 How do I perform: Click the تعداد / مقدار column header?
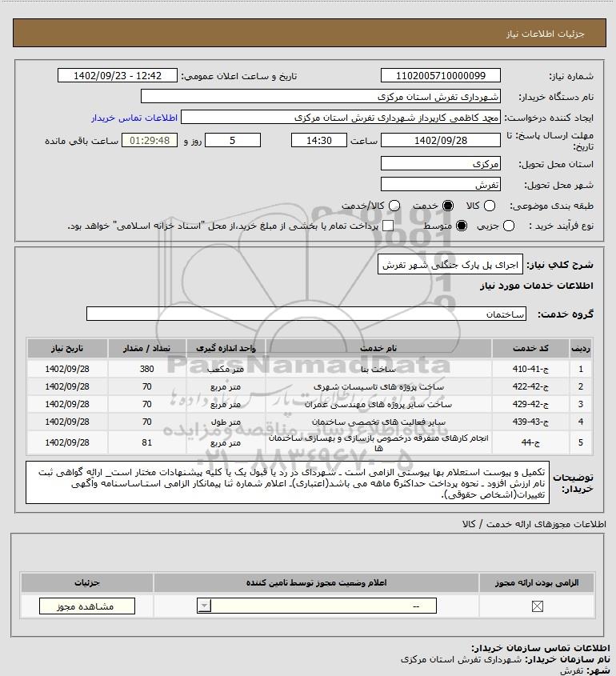point(146,348)
